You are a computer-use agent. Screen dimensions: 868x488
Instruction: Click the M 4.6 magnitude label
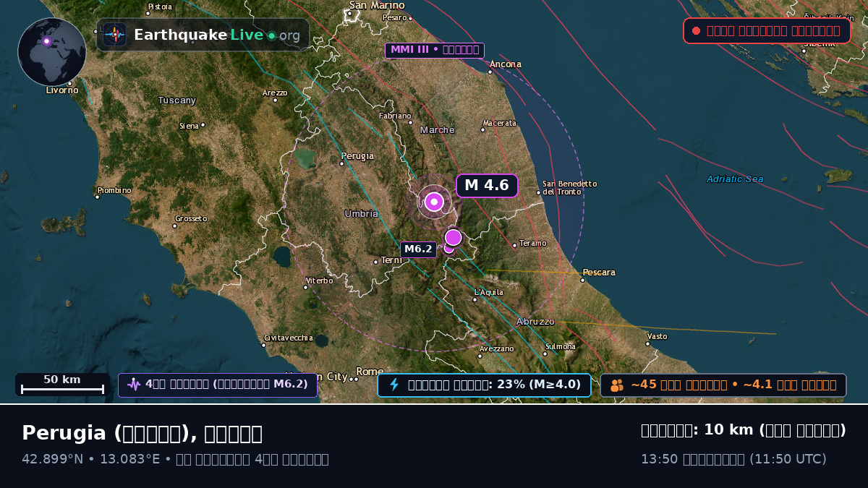[x=487, y=186]
